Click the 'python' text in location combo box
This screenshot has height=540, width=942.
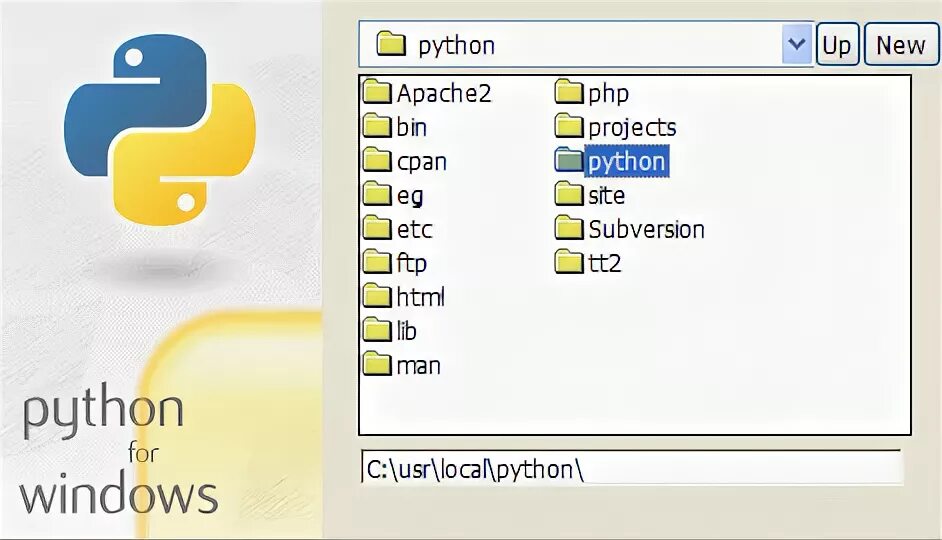457,46
